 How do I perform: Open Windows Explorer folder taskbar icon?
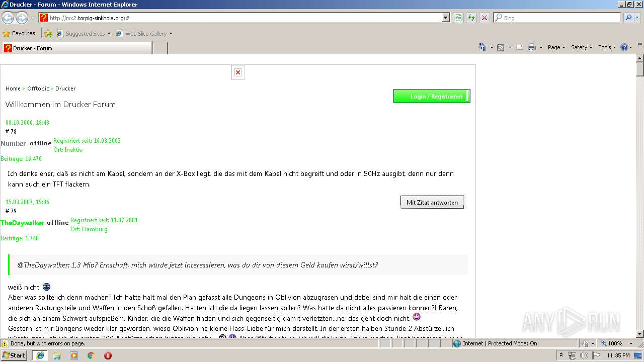click(57, 355)
